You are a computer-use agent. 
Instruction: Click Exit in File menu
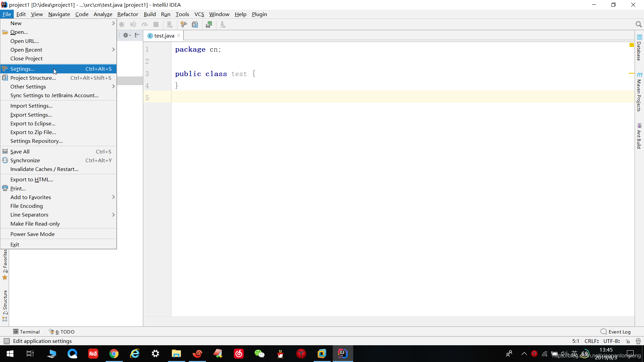58,244
